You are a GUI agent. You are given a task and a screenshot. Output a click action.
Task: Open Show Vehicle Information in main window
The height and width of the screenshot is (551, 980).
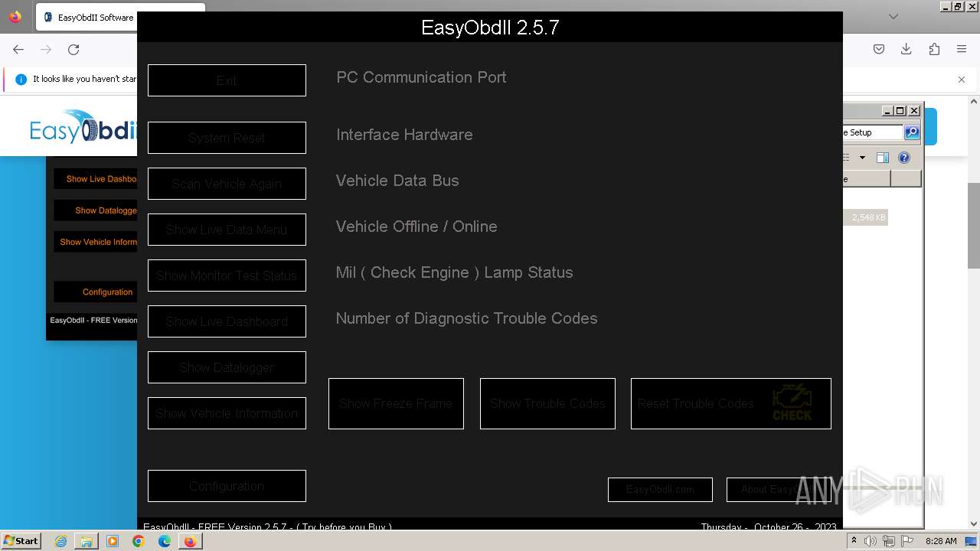(x=227, y=413)
